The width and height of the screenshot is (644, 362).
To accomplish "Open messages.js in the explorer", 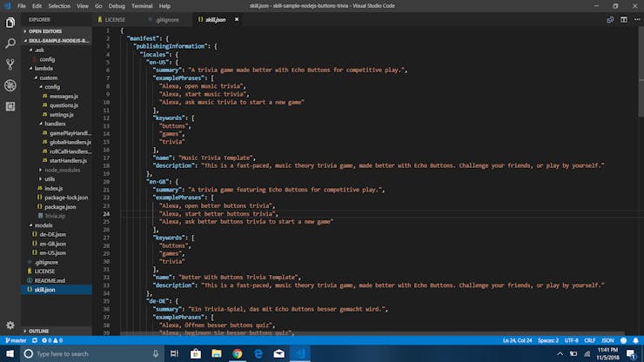I will [64, 96].
